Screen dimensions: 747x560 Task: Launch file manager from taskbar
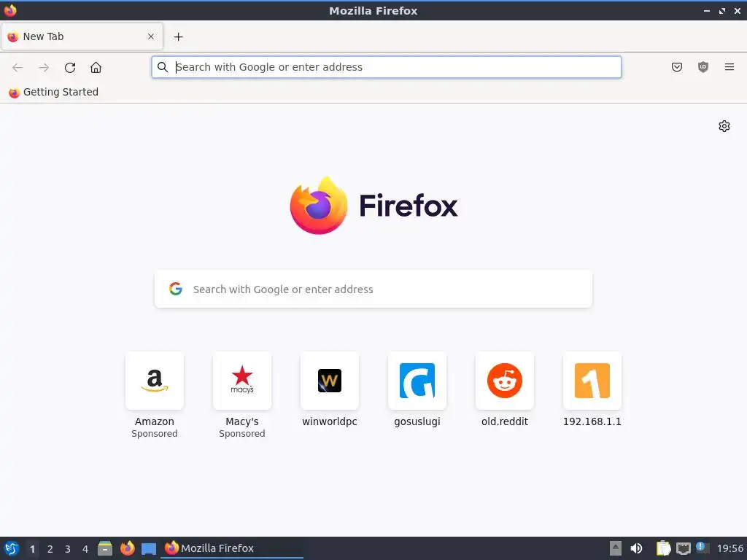(105, 548)
